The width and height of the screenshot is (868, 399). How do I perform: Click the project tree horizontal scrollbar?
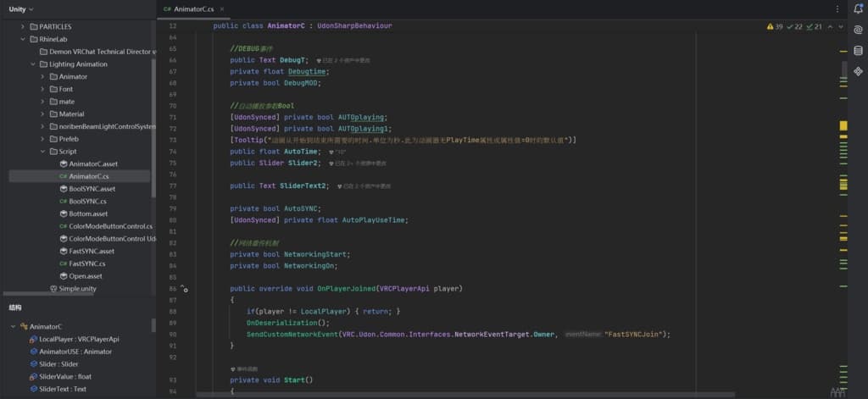(x=48, y=294)
